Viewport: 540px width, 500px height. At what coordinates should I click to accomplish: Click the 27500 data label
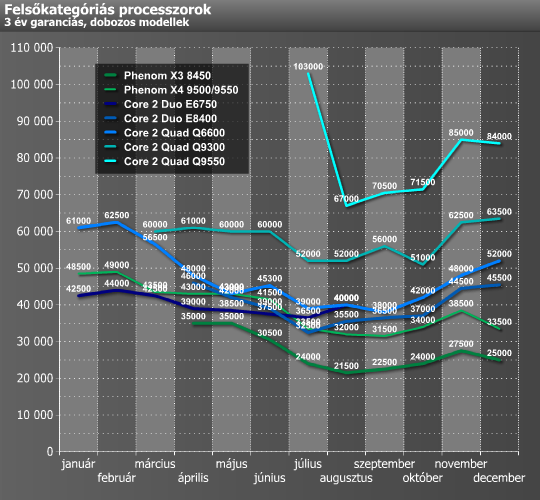pos(461,344)
